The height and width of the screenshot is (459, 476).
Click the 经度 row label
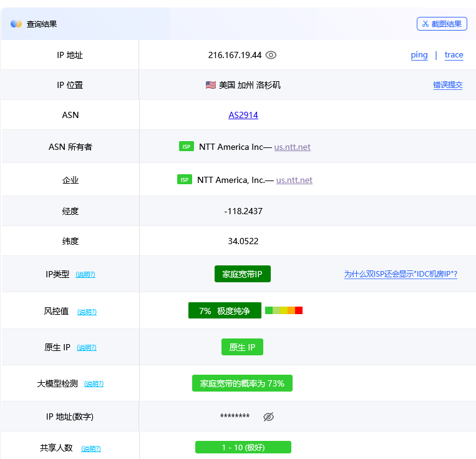pos(70,211)
